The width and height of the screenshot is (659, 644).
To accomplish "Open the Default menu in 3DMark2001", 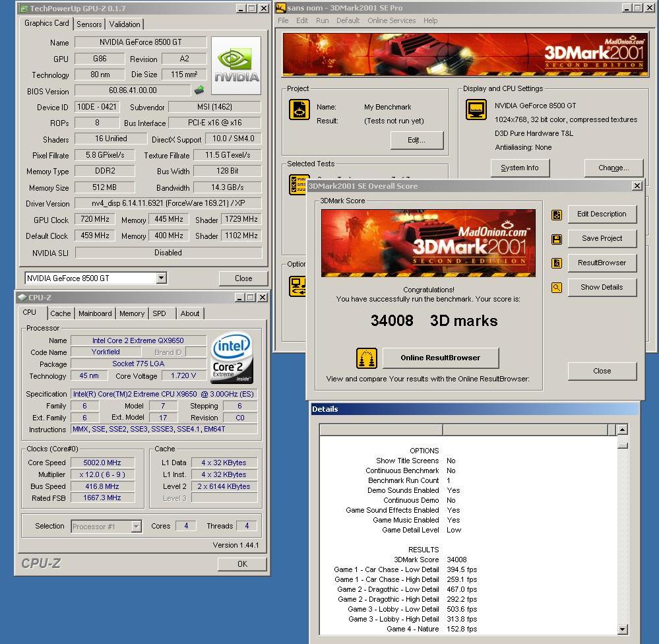I will (x=348, y=20).
